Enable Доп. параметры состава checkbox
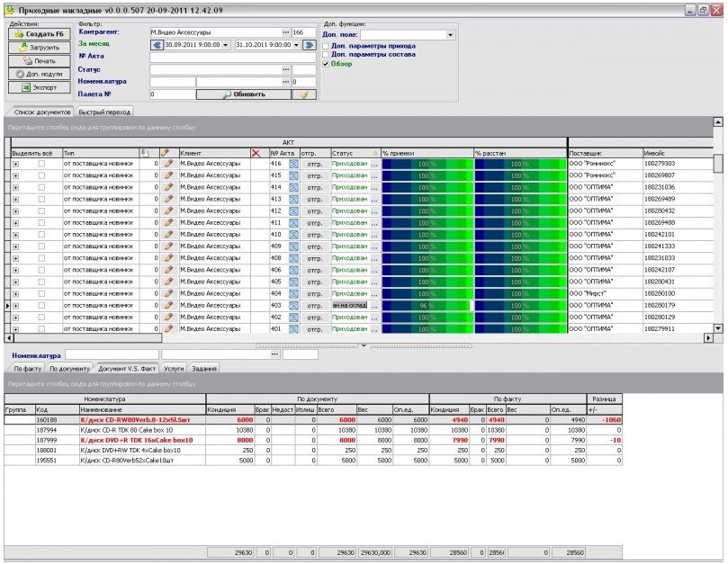 [328, 55]
